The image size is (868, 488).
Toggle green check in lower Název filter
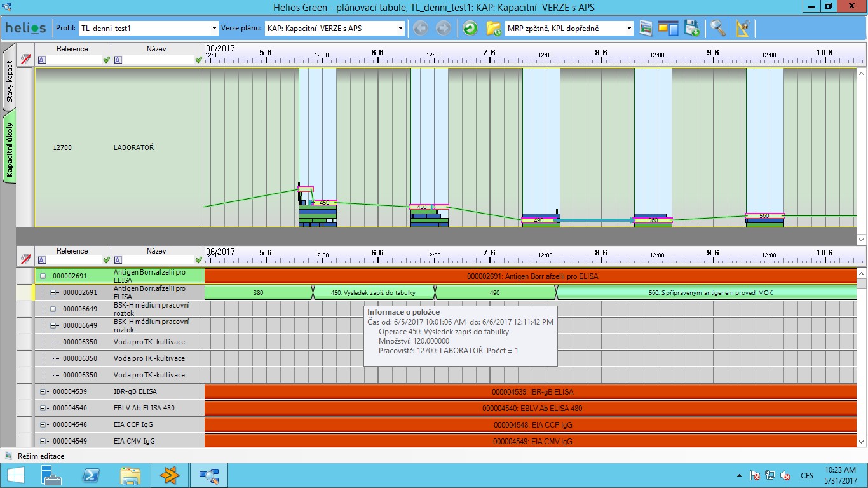[198, 260]
